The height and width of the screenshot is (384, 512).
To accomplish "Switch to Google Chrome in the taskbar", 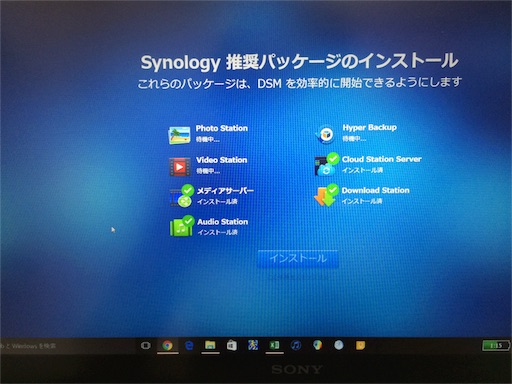I will coord(167,346).
